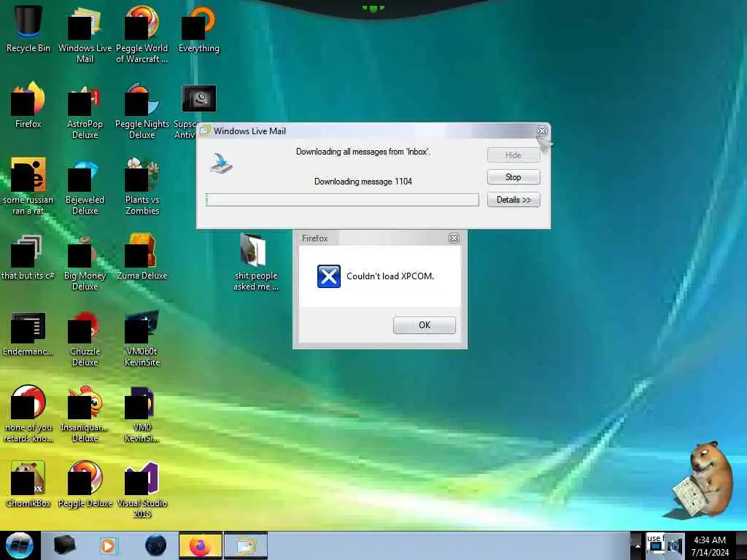Image resolution: width=747 pixels, height=560 pixels.
Task: Select Visual Studio 2015 desktop icon
Action: (x=142, y=489)
